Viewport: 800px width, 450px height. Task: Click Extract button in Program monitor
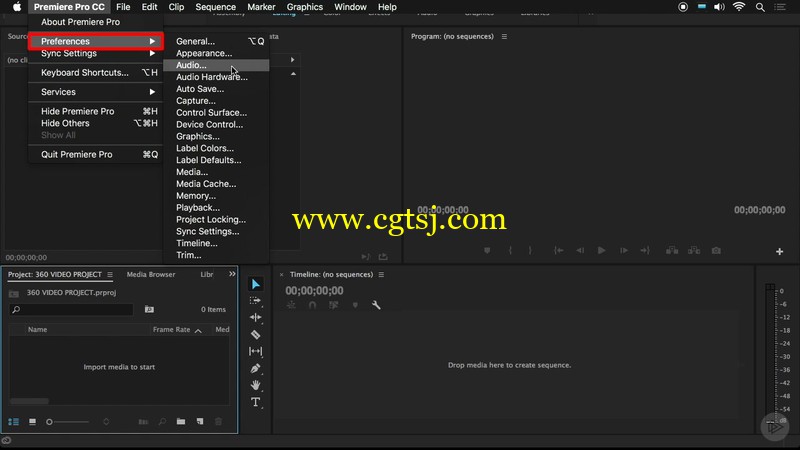coord(694,251)
